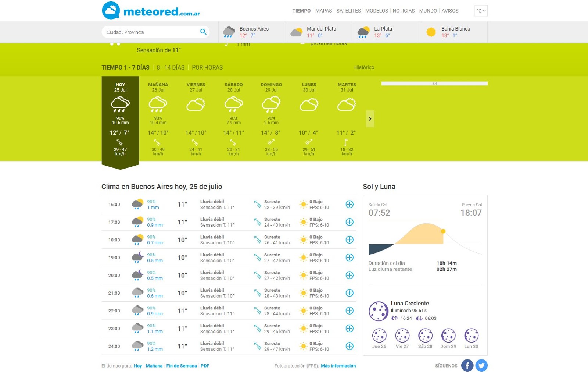Click the search magnifier icon

click(203, 32)
